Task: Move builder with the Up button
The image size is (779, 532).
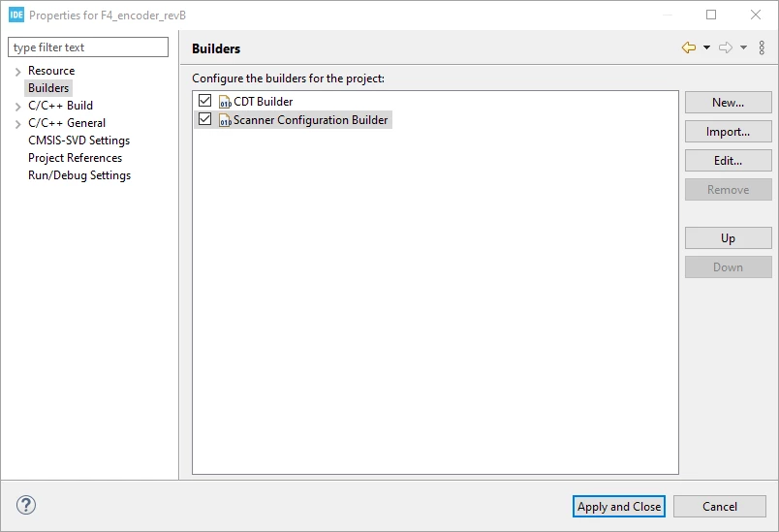Action: (x=729, y=238)
